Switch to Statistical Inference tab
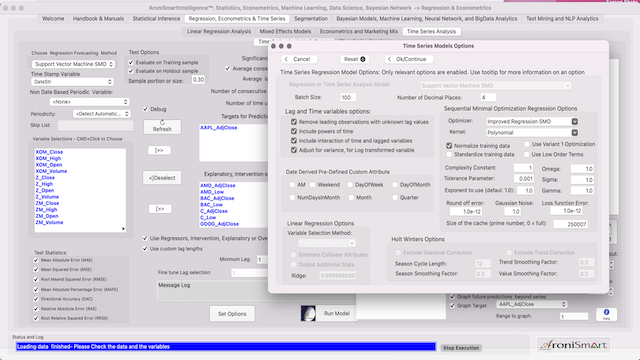The height and width of the screenshot is (360, 640). click(156, 19)
